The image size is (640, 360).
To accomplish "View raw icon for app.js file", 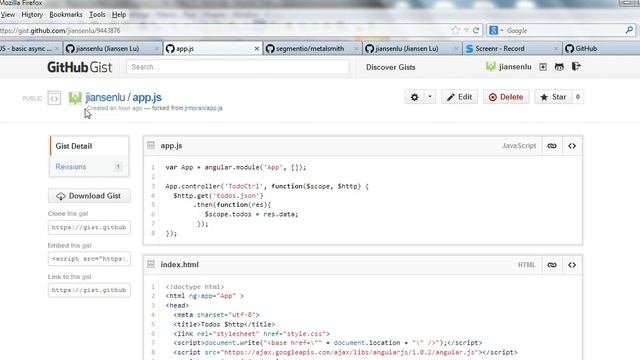I will [x=572, y=146].
